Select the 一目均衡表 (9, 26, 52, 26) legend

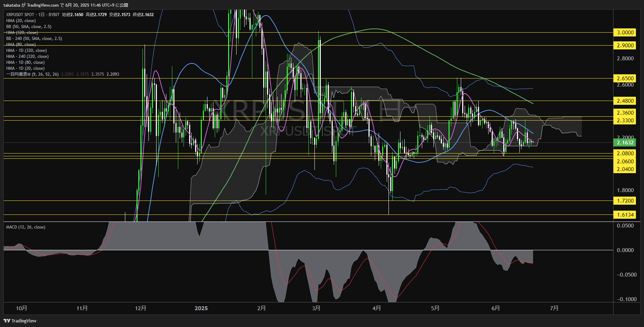tap(32, 74)
